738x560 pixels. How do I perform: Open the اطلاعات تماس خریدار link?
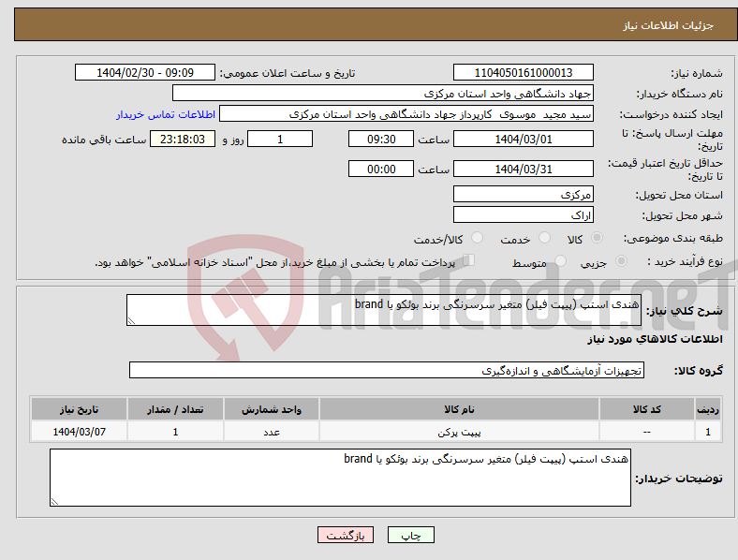tap(166, 114)
